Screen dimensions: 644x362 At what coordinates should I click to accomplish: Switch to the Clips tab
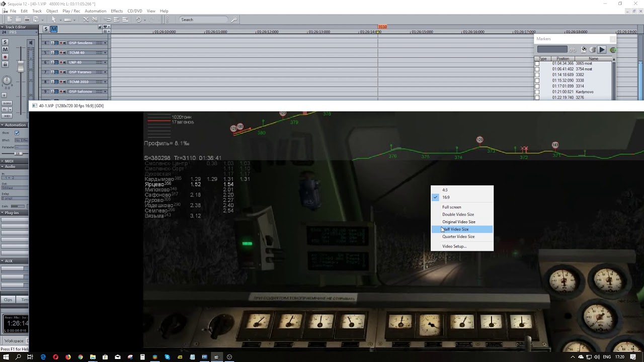(x=8, y=300)
